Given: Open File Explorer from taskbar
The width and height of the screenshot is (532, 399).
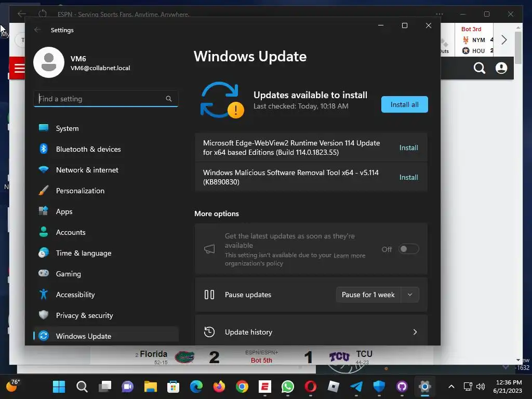Looking at the screenshot, I should [x=150, y=387].
